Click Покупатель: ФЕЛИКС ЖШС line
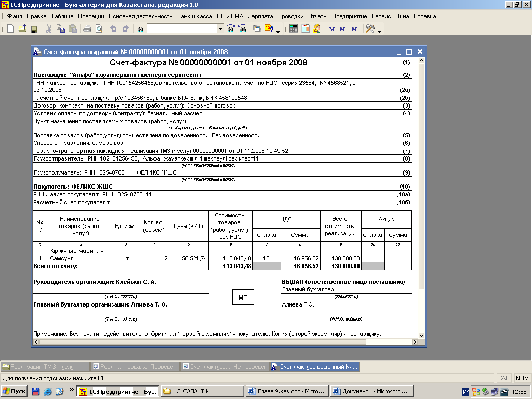Viewport: 532px width, 399px height. (222, 187)
